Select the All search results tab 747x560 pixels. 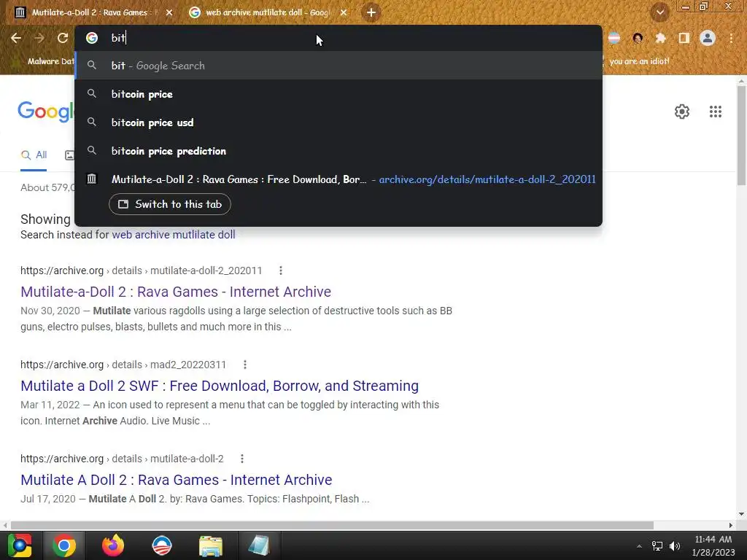point(34,155)
